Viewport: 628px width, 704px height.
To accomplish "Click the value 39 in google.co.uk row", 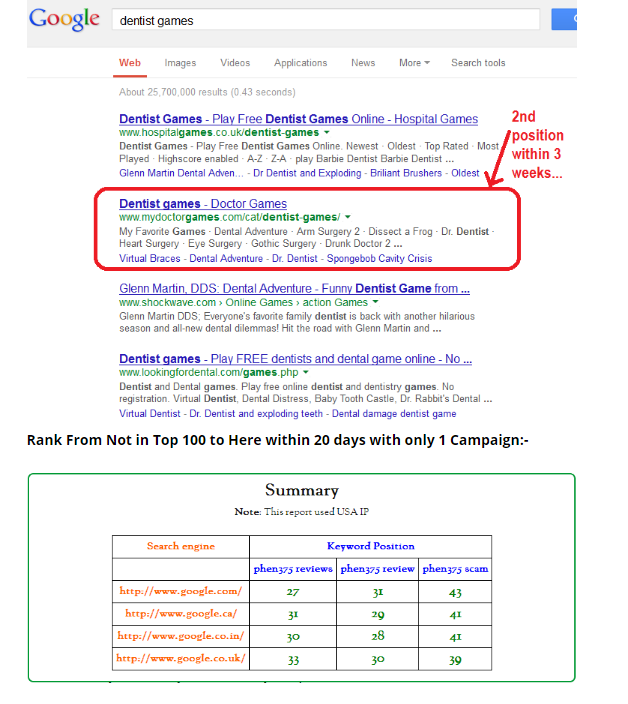I will [455, 660].
